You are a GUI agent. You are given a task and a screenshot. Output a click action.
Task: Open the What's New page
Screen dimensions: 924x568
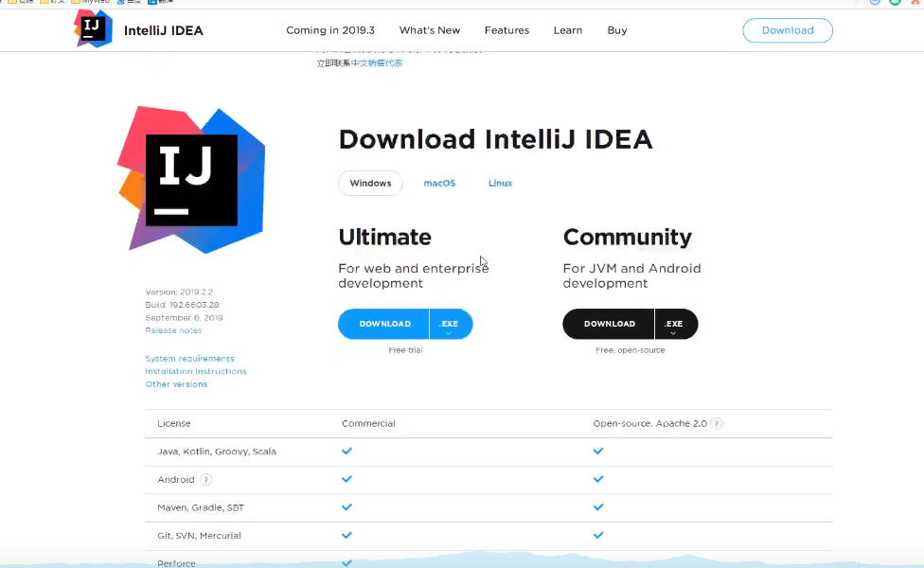430,30
